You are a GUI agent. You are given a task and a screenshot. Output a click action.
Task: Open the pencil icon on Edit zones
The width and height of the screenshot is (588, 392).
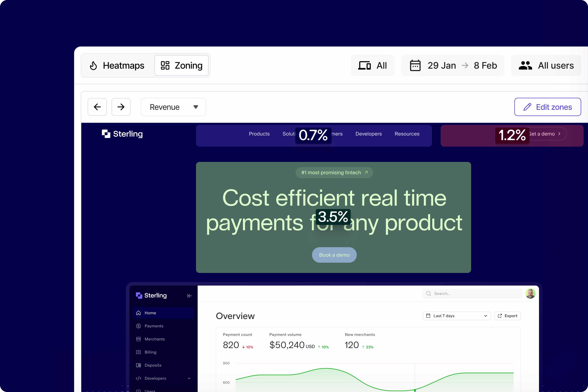point(527,107)
